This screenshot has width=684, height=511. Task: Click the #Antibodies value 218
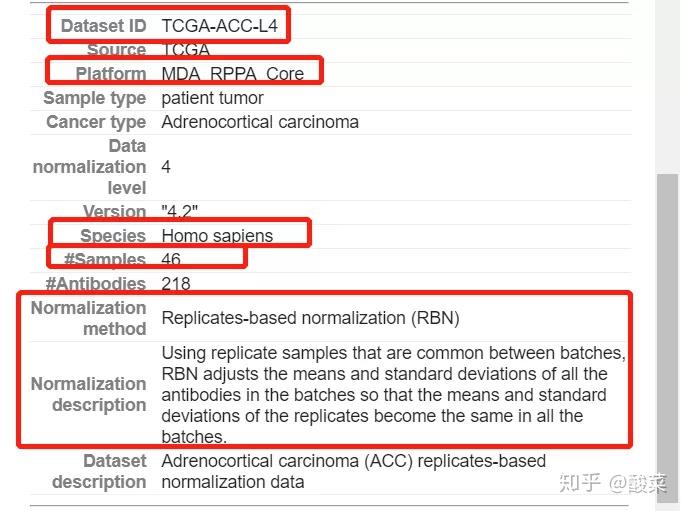click(x=175, y=284)
